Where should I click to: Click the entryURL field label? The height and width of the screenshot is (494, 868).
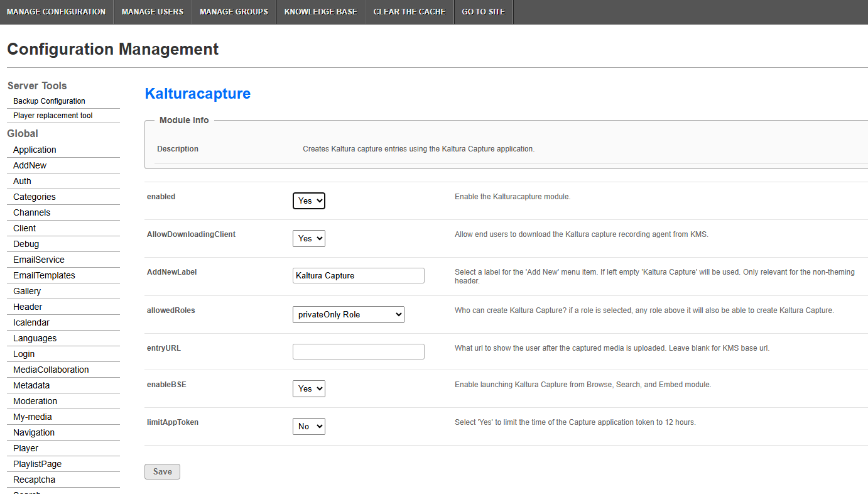[164, 348]
